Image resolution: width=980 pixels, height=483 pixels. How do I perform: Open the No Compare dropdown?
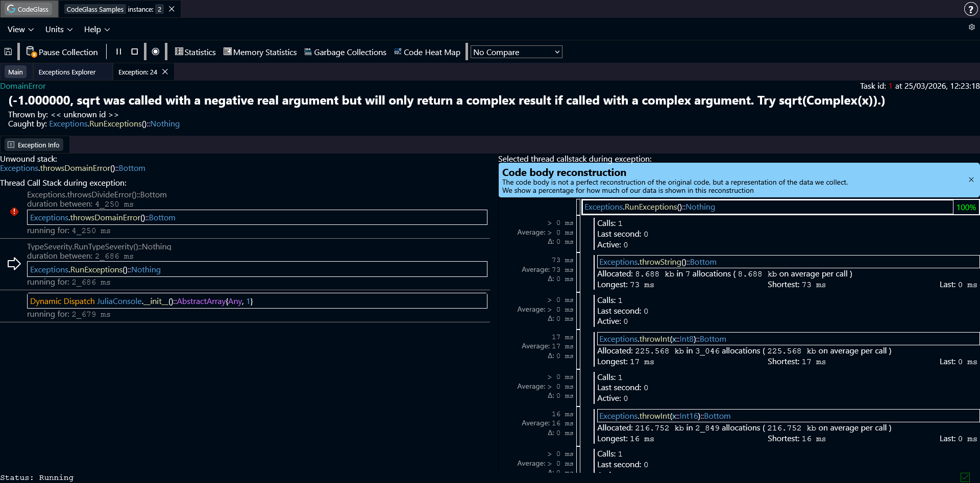tap(516, 52)
